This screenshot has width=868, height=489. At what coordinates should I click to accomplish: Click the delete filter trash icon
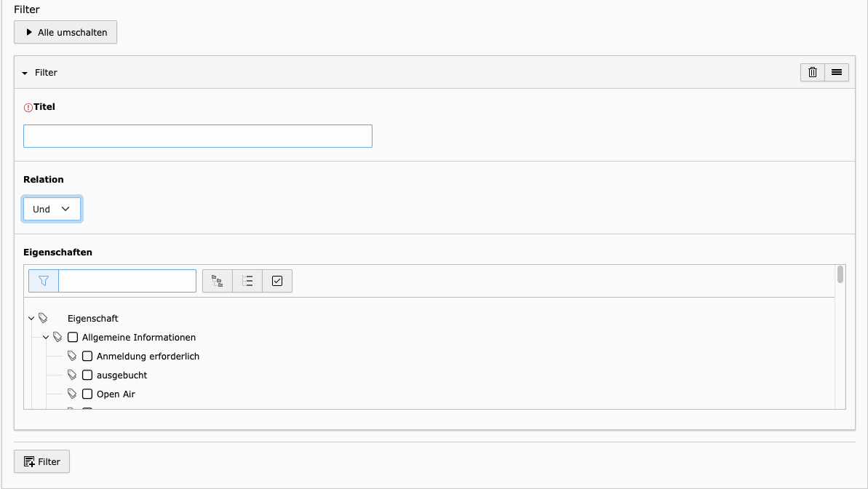pyautogui.click(x=813, y=72)
